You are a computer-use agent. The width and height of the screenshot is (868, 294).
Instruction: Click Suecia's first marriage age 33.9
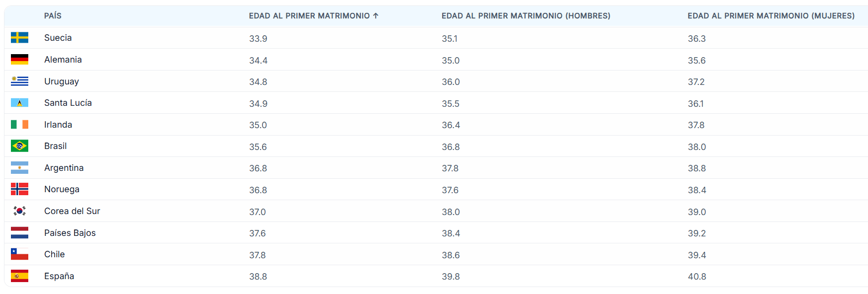[258, 39]
